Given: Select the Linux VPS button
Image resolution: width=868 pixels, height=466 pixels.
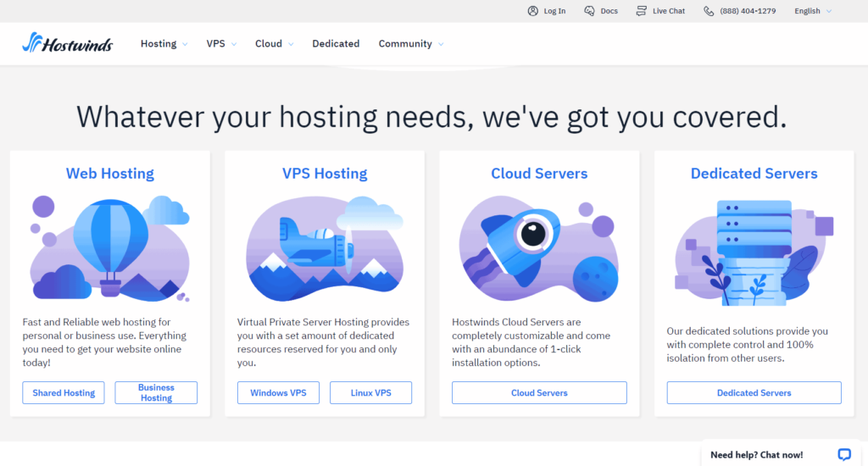Looking at the screenshot, I should 371,392.
